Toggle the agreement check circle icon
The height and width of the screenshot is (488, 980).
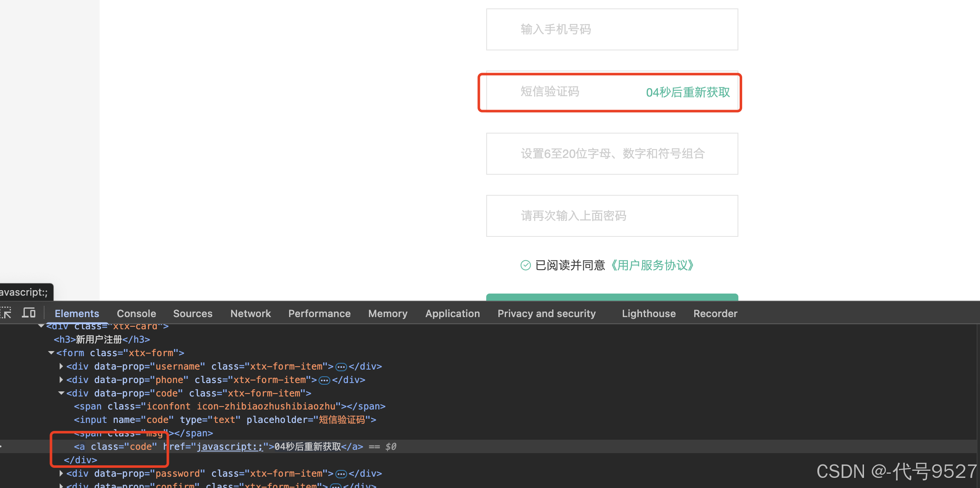pos(526,265)
